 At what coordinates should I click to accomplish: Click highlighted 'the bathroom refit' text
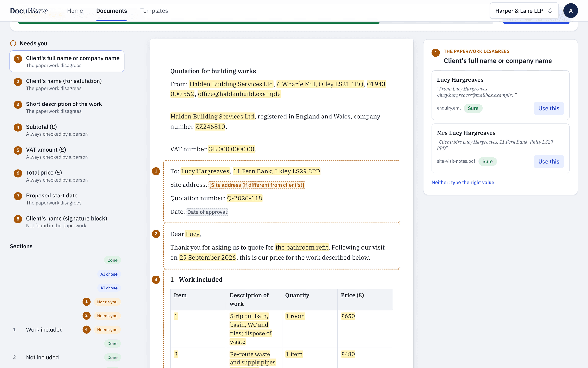click(302, 247)
